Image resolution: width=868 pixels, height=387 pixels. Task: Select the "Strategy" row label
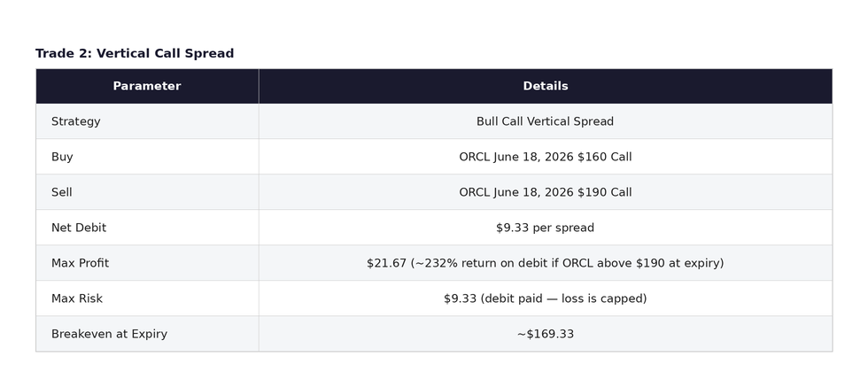tap(76, 122)
